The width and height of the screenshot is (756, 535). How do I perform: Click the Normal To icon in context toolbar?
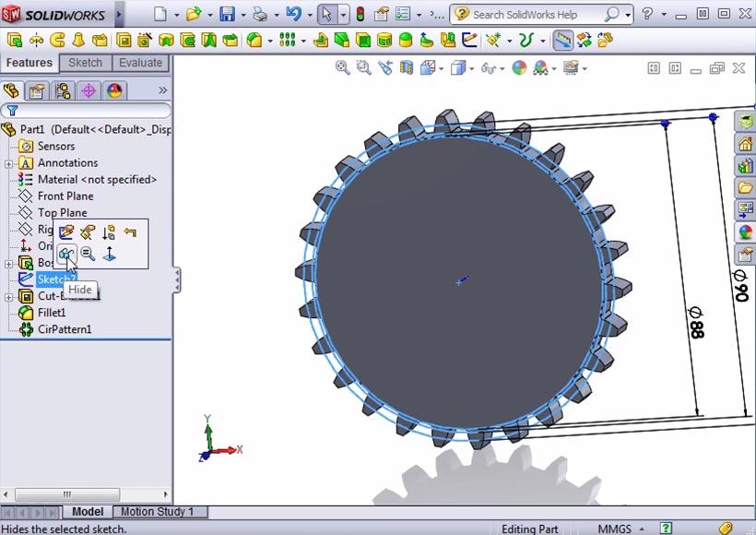click(x=109, y=254)
